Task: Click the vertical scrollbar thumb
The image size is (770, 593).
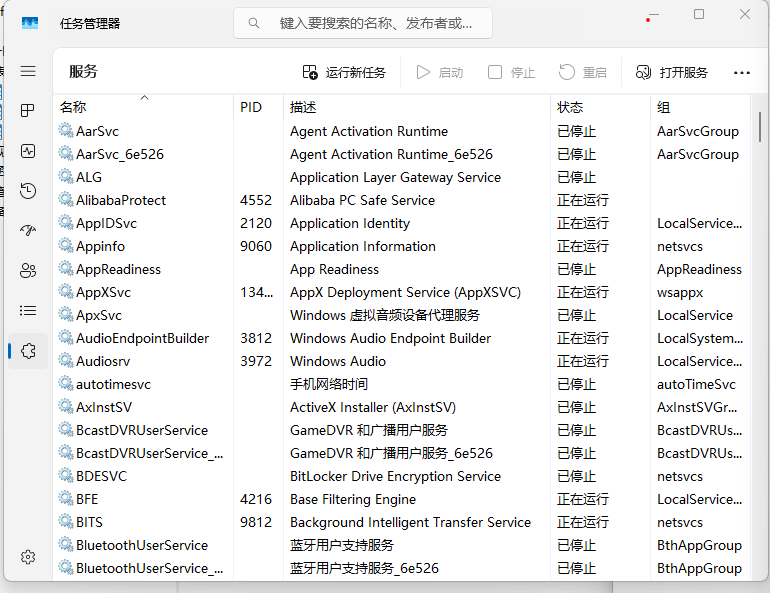Action: 760,126
